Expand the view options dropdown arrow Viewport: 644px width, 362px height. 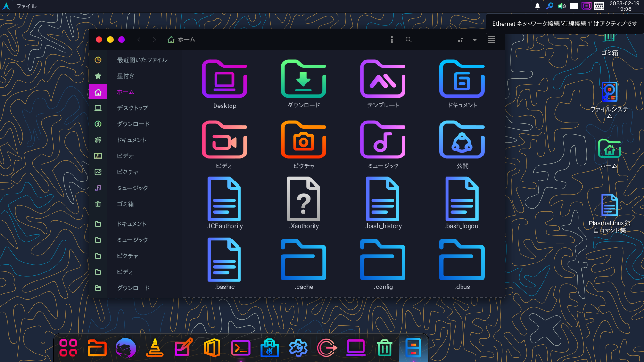[x=475, y=40]
